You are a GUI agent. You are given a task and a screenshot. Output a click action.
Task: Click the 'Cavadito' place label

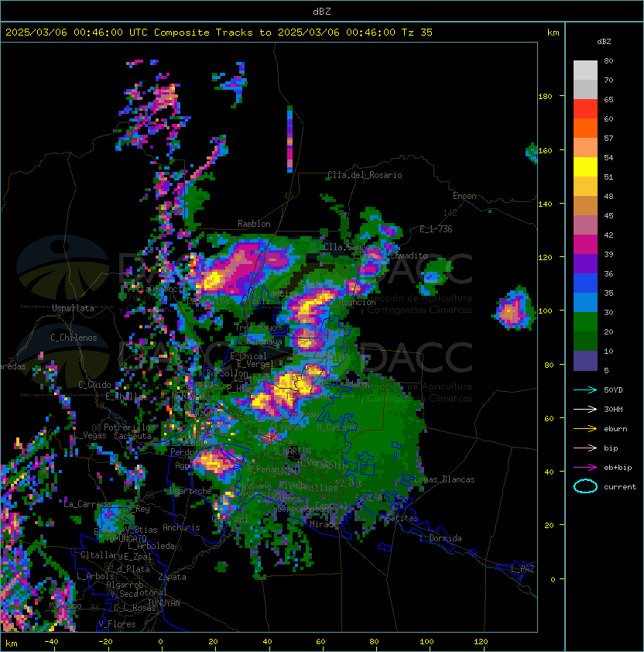(409, 256)
